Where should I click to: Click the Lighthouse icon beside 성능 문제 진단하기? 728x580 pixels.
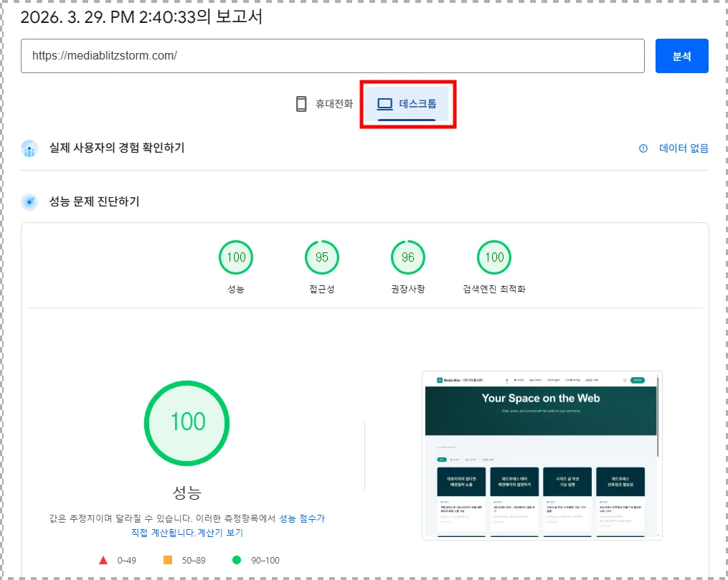click(29, 201)
